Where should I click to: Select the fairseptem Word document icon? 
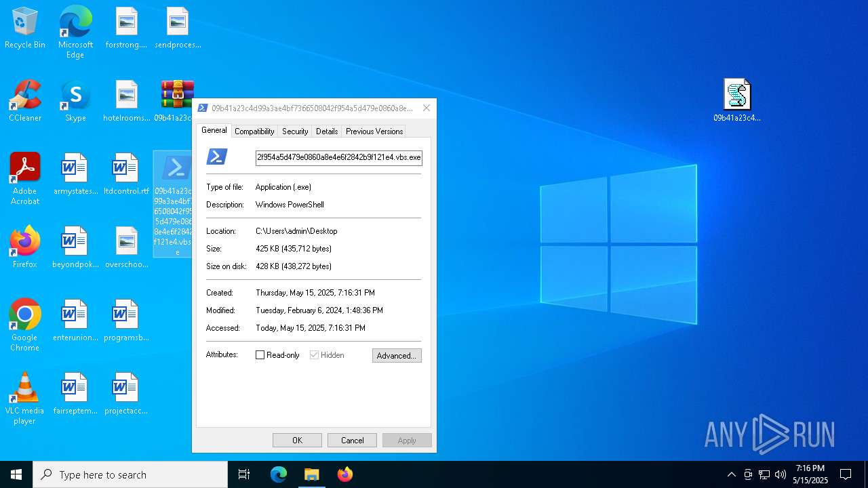(x=75, y=394)
